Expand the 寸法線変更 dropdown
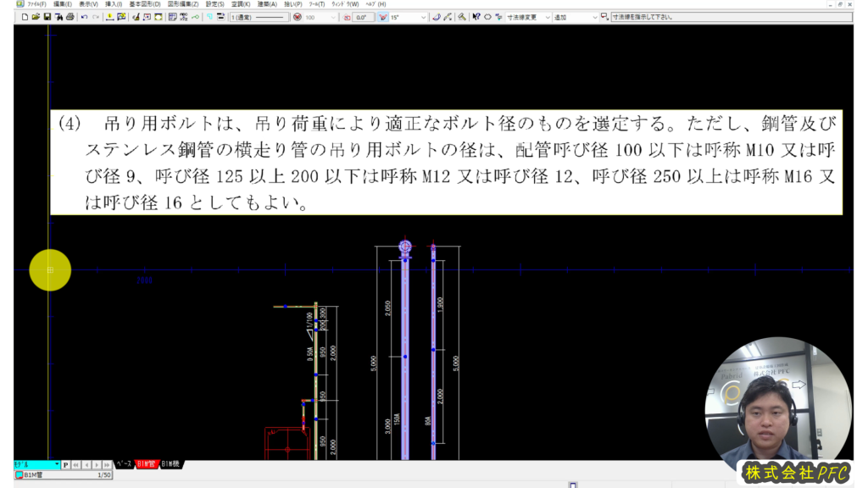 (546, 17)
